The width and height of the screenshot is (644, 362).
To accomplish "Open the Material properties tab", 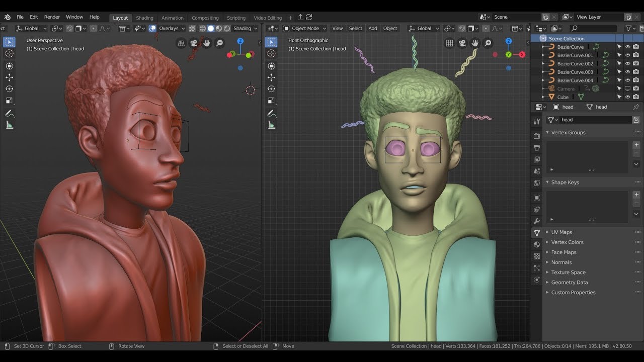I will 537,244.
